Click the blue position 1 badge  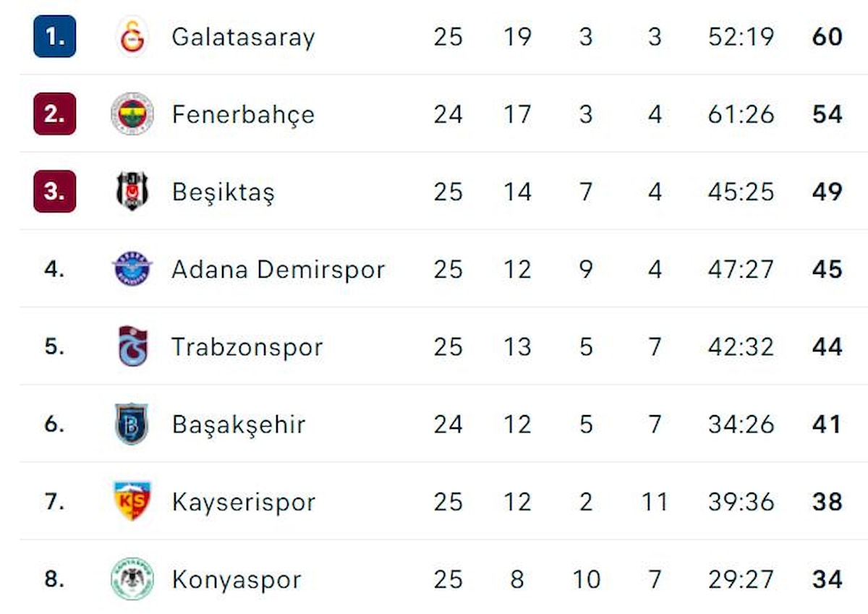pos(54,37)
